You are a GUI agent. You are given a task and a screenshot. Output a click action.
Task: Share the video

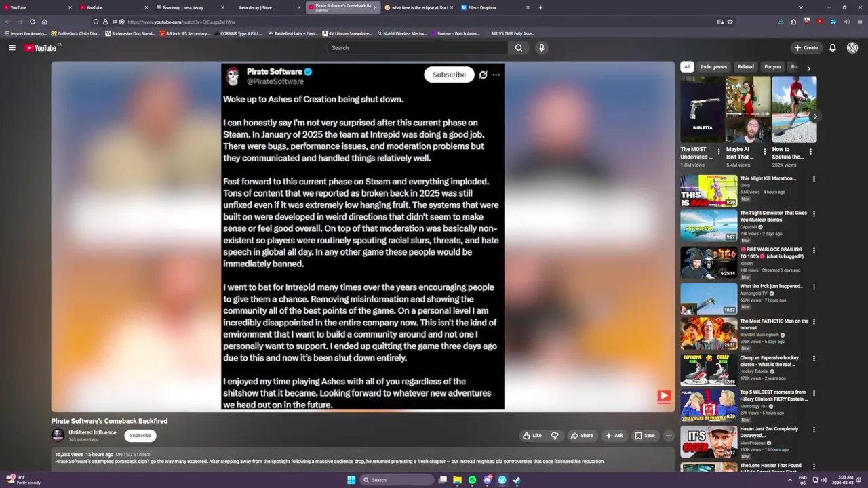582,436
